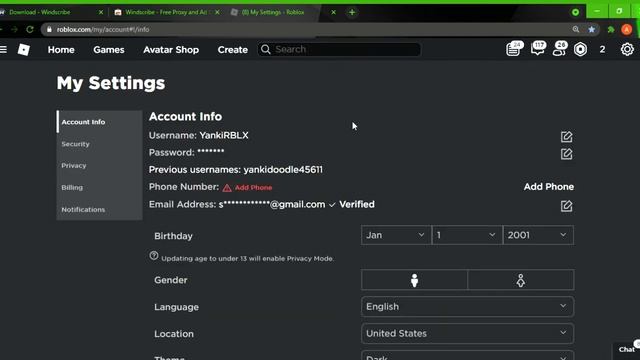The width and height of the screenshot is (640, 360).
Task: Click the birthday help question mark icon
Action: 153,256
